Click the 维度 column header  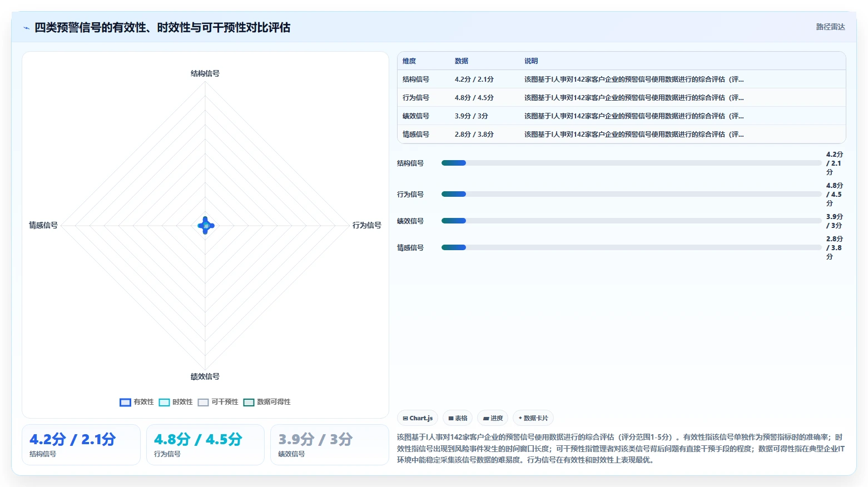point(409,61)
